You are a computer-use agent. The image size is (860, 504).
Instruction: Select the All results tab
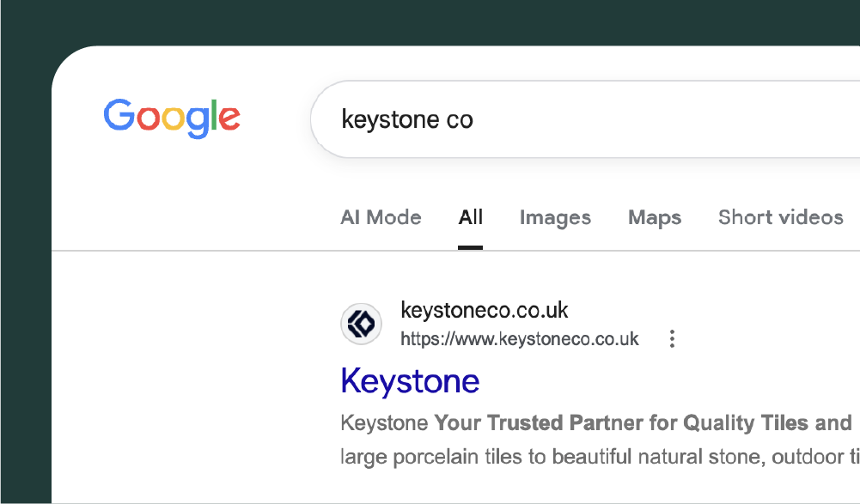tap(471, 218)
